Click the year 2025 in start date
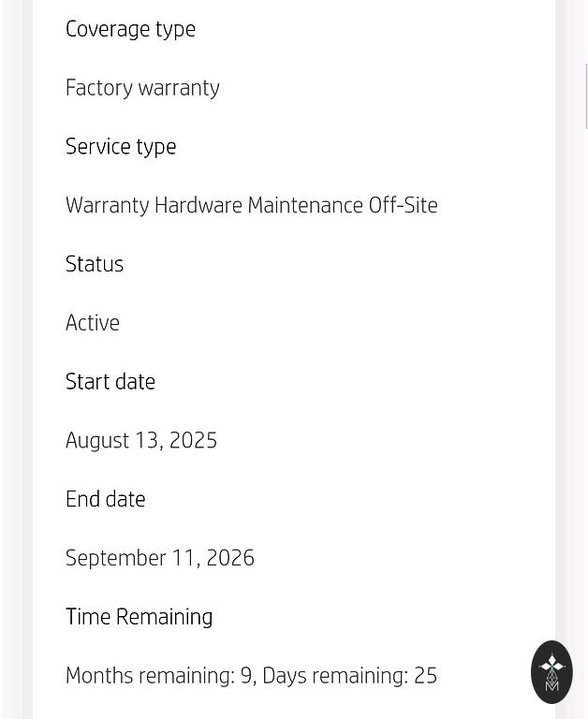Screen dimensions: 588x719 [x=193, y=441]
